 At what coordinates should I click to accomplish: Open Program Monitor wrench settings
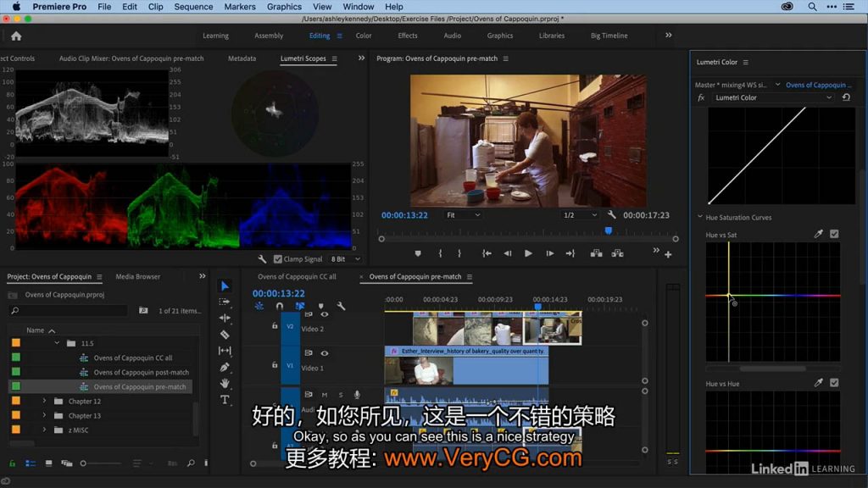pos(611,214)
